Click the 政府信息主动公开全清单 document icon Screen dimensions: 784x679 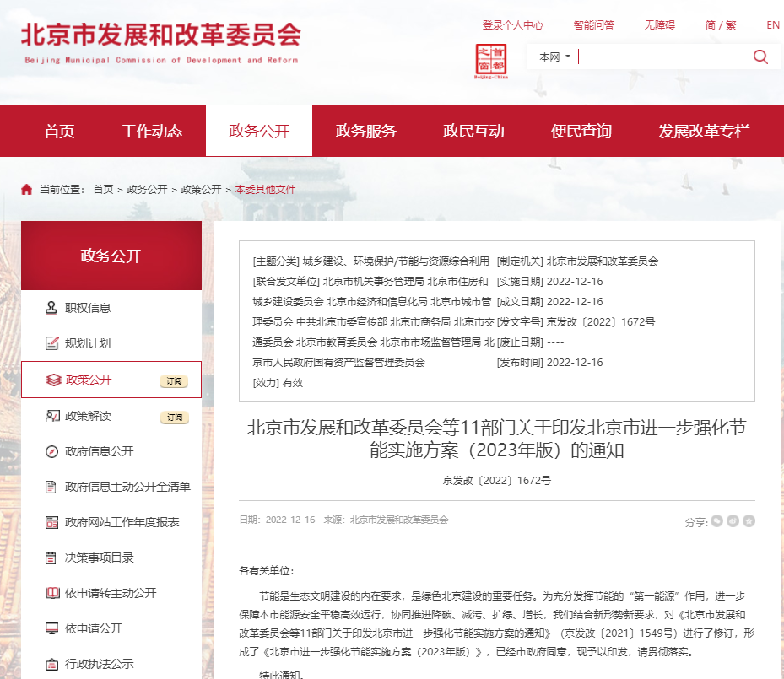point(51,487)
